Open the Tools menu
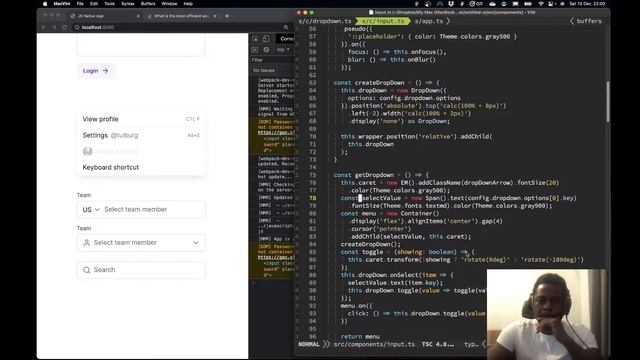The height and width of the screenshot is (360, 640). click(x=109, y=4)
